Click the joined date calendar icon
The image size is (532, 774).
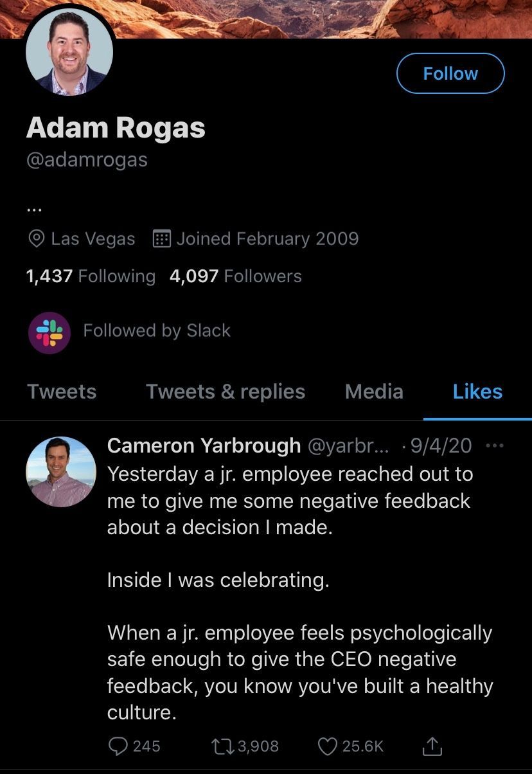pyautogui.click(x=161, y=239)
